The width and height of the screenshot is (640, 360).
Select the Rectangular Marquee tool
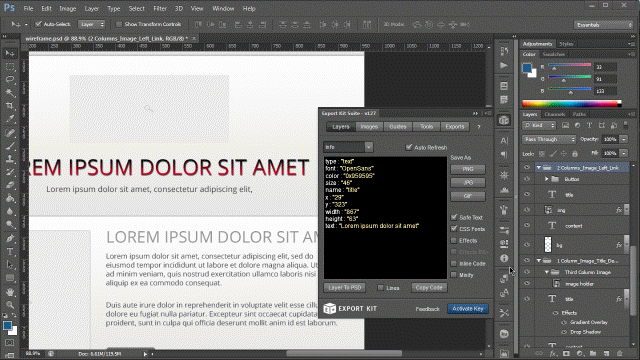tap(10, 67)
